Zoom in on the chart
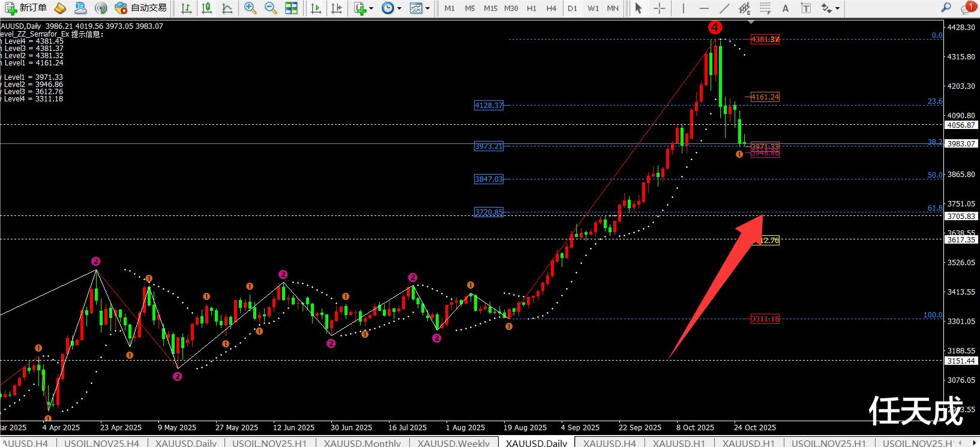The height and width of the screenshot is (447, 980). (x=250, y=8)
